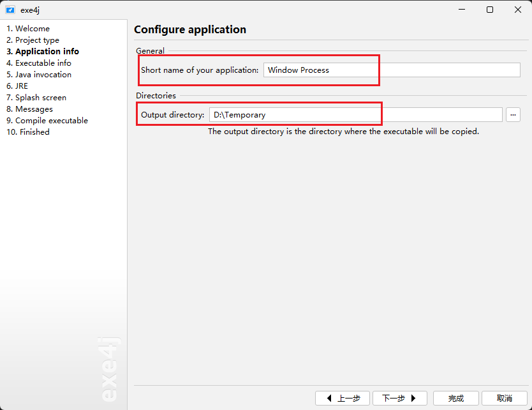Click the output directory description text
The height and width of the screenshot is (410, 532).
(343, 132)
